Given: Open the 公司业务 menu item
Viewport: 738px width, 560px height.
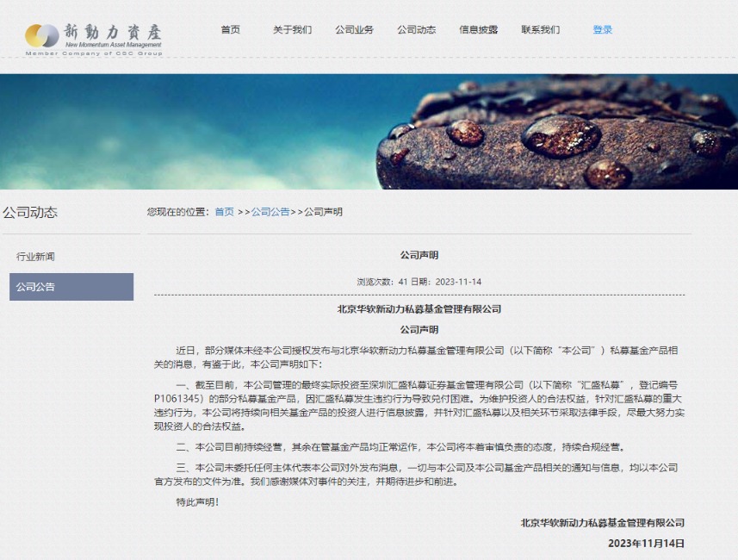Looking at the screenshot, I should 355,29.
